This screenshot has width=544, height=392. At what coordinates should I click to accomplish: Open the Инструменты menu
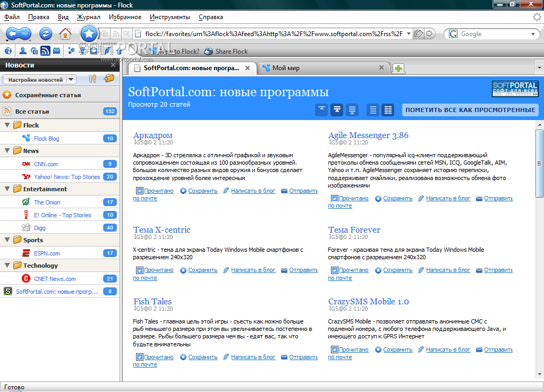(170, 17)
